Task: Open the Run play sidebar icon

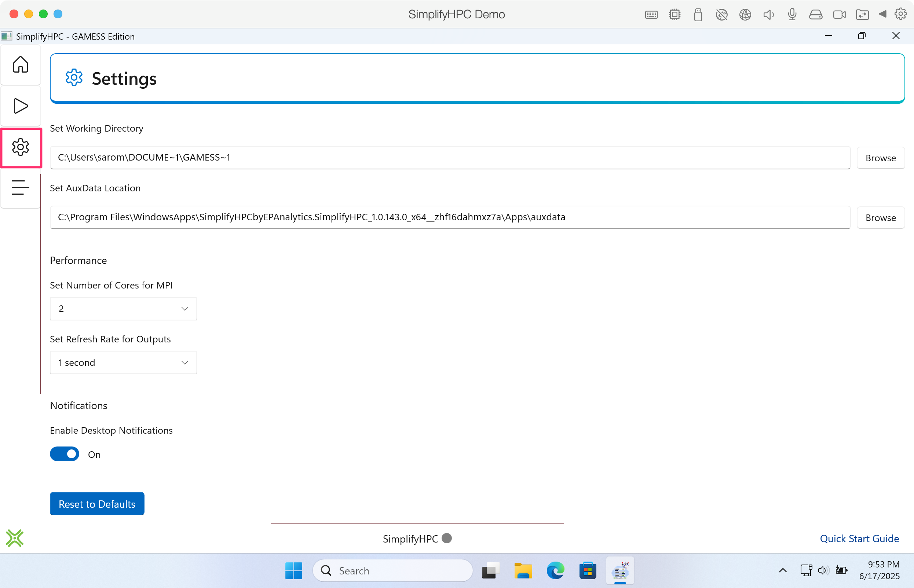Action: tap(20, 106)
